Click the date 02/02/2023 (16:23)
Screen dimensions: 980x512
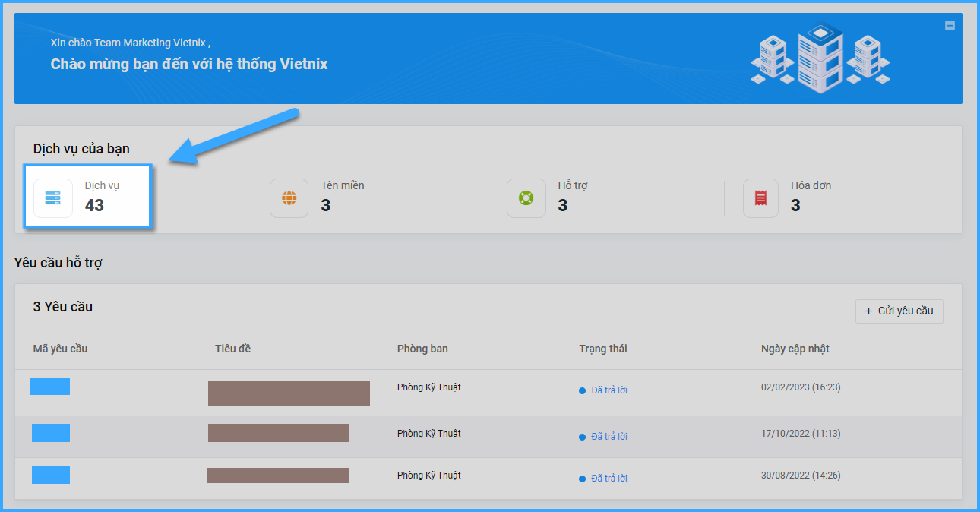[801, 387]
